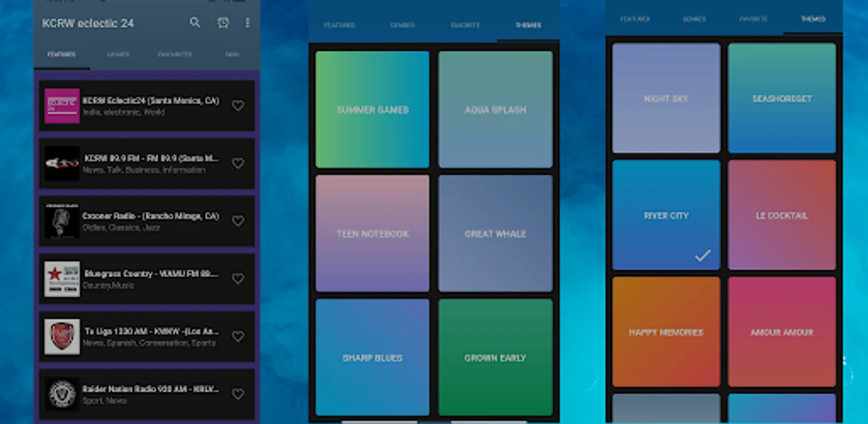Open GENRES tab in the right themes screen
Viewport: 868px width, 424px height.
click(694, 19)
